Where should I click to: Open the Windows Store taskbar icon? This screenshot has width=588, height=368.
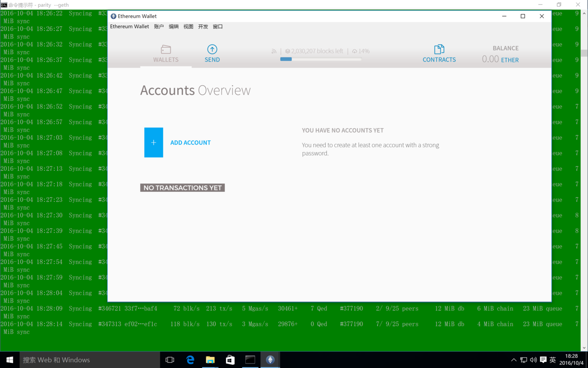[230, 360]
